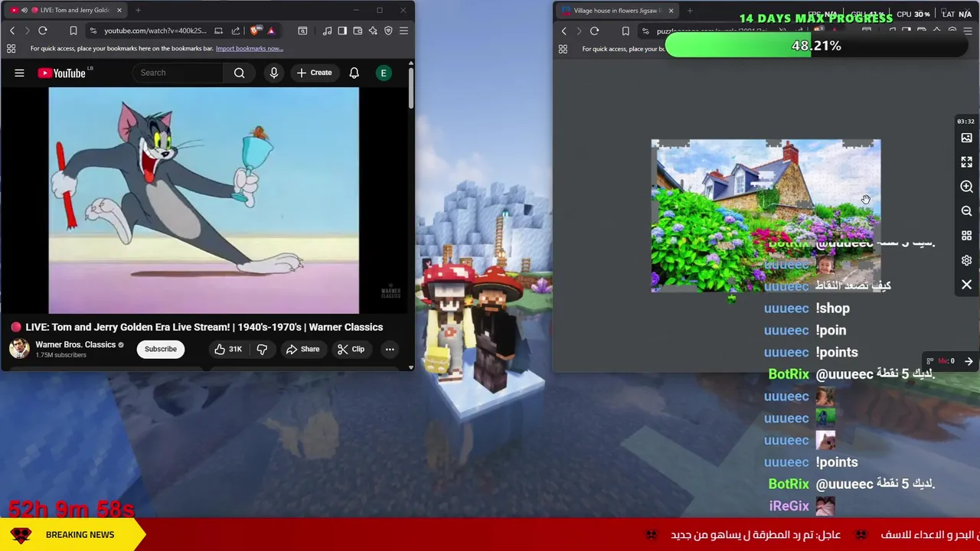Click the Tom and Jerry video player
Viewport: 980px width, 551px height.
pyautogui.click(x=204, y=201)
